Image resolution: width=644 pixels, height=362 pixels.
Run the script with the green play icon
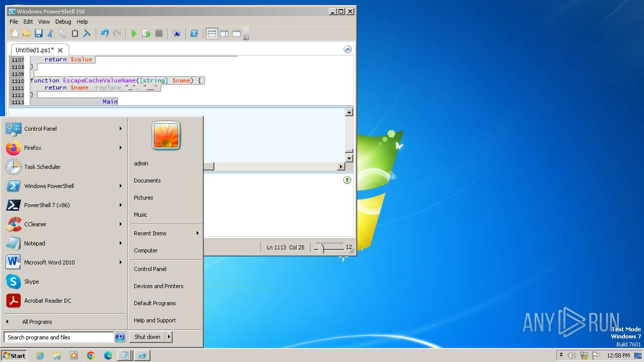coord(134,34)
